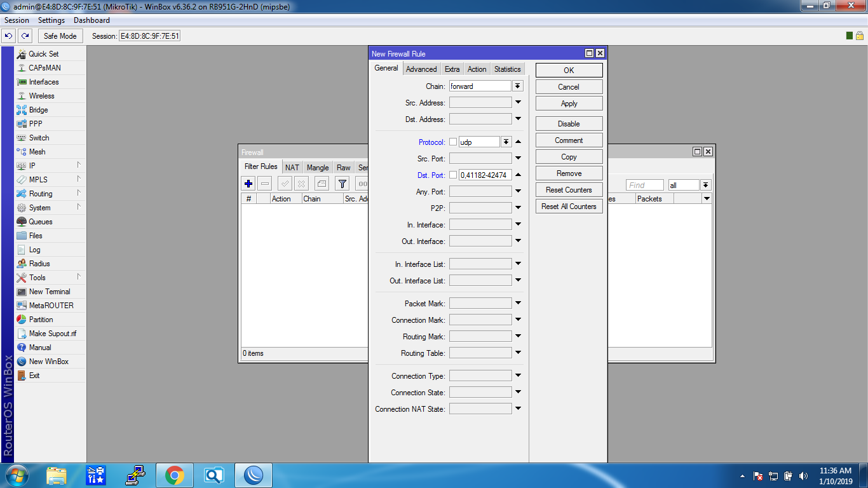
Task: Switch to the Advanced tab
Action: [x=421, y=69]
